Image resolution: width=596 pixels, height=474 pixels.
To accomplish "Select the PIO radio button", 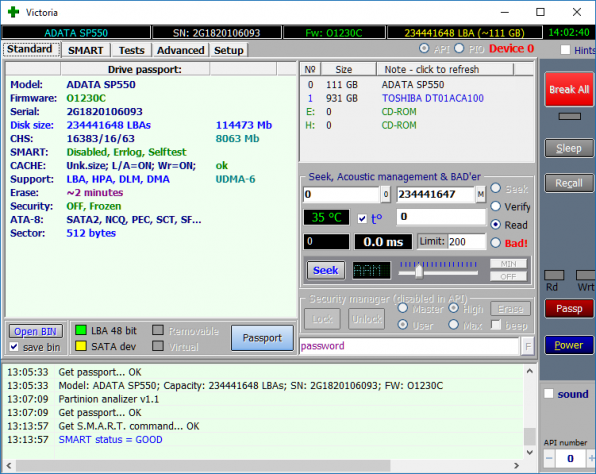I will click(x=459, y=49).
